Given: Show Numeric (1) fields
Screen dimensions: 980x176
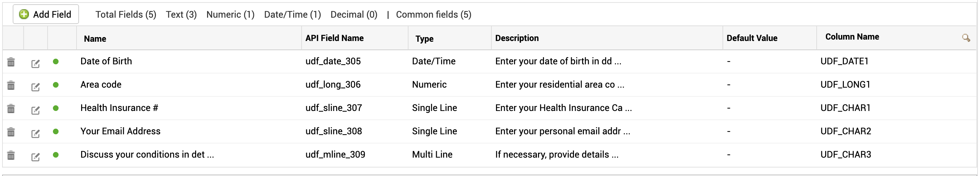Looking at the screenshot, I should (x=230, y=14).
